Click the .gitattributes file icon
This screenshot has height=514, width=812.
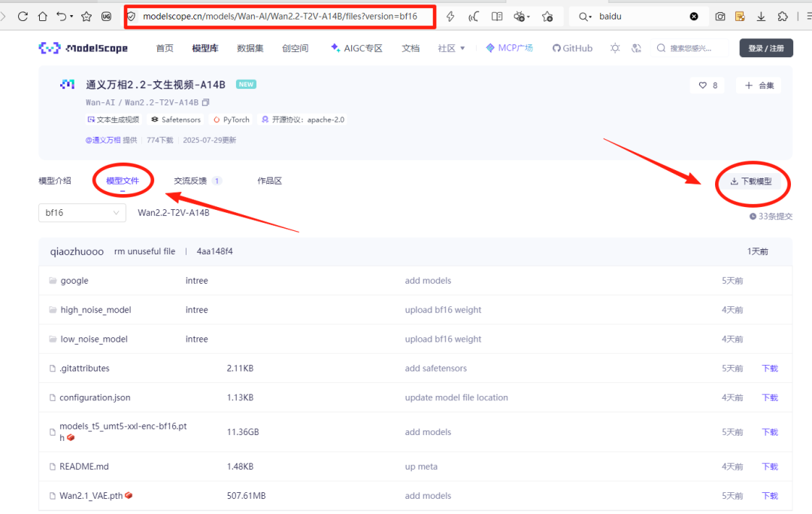click(53, 369)
